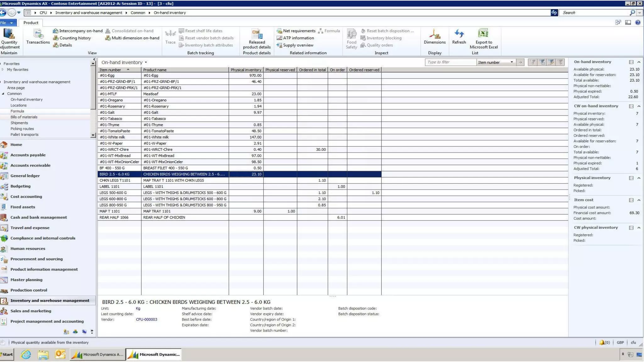This screenshot has width=644, height=362.
Task: Open Internet Explorer from the taskbar
Action: (x=26, y=354)
